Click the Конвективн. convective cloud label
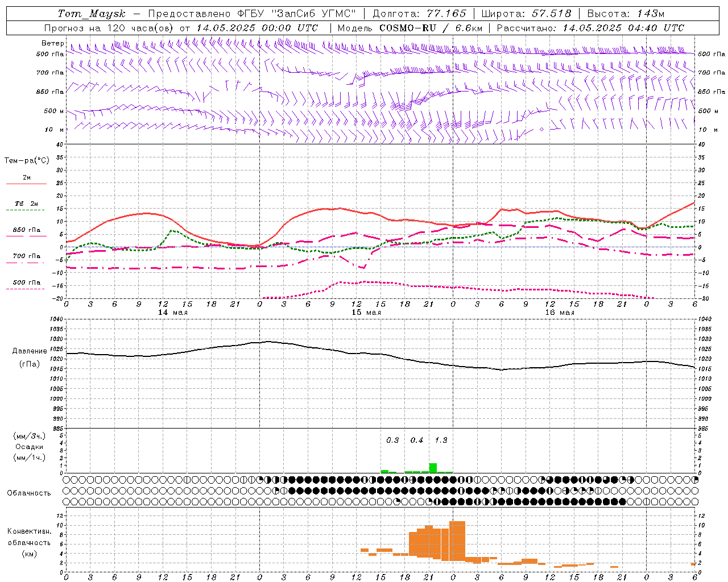The image size is (728, 582). click(30, 531)
